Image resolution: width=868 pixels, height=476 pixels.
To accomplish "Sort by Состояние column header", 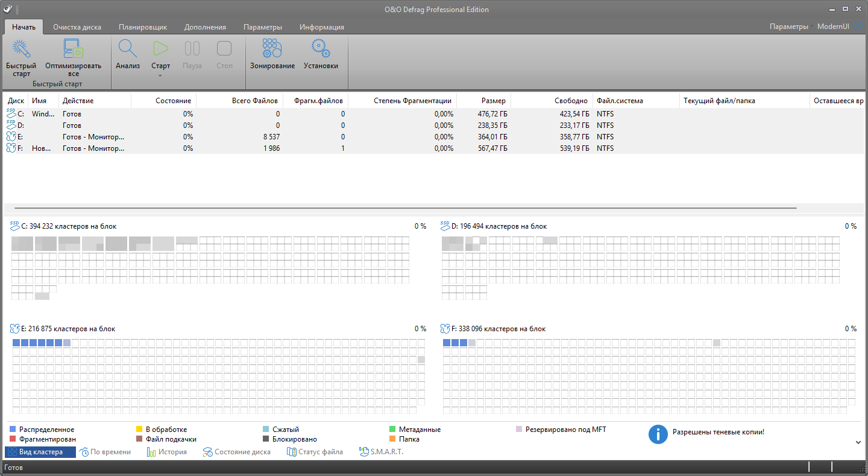I will pos(164,101).
